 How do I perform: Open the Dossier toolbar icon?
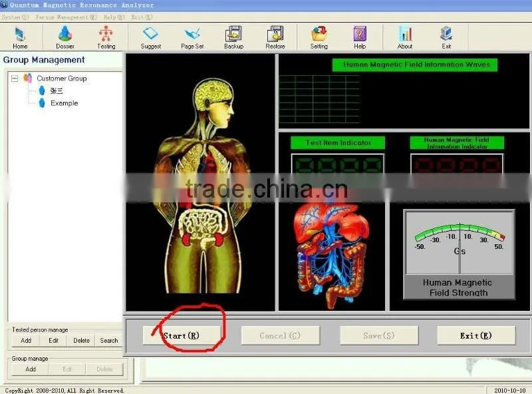[65, 38]
